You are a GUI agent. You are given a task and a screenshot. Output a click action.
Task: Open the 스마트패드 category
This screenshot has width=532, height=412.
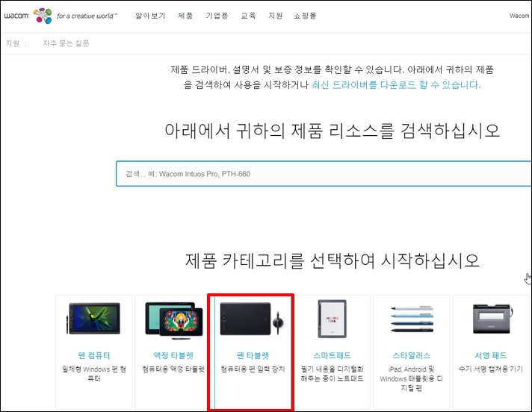click(332, 355)
